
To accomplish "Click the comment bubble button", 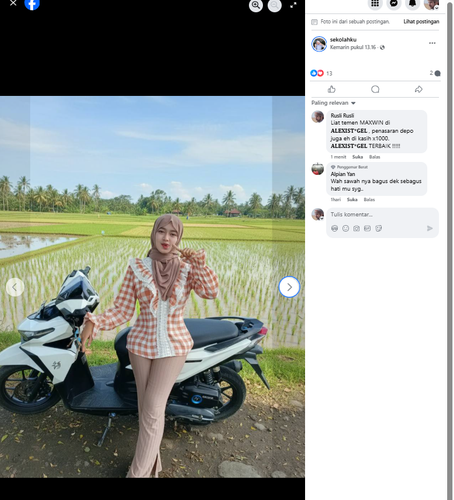I will [x=375, y=89].
